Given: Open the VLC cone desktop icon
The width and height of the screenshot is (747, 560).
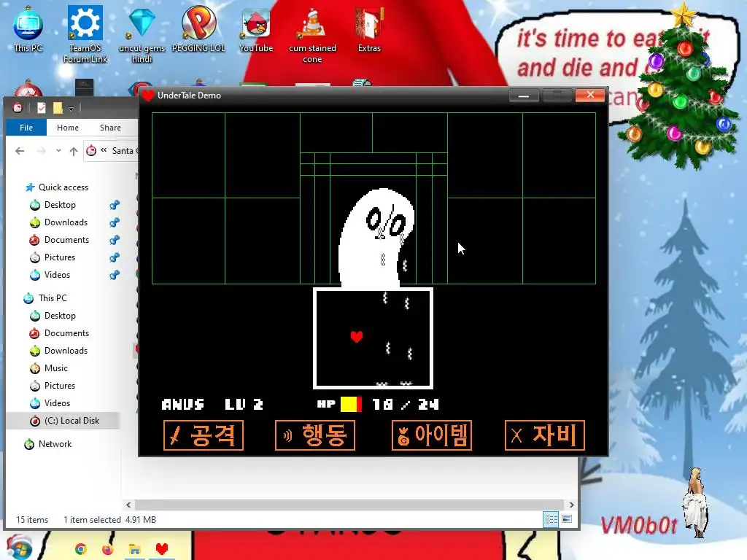Looking at the screenshot, I should [312, 34].
